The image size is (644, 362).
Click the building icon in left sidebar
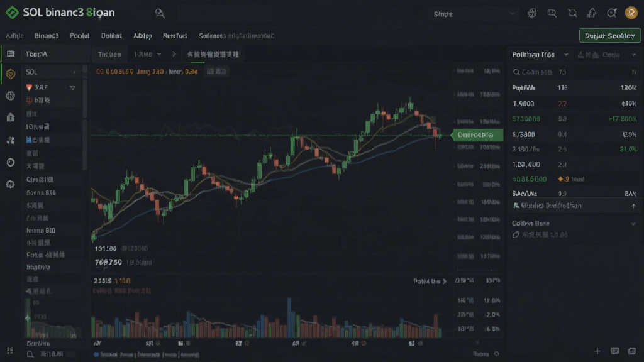[11, 118]
